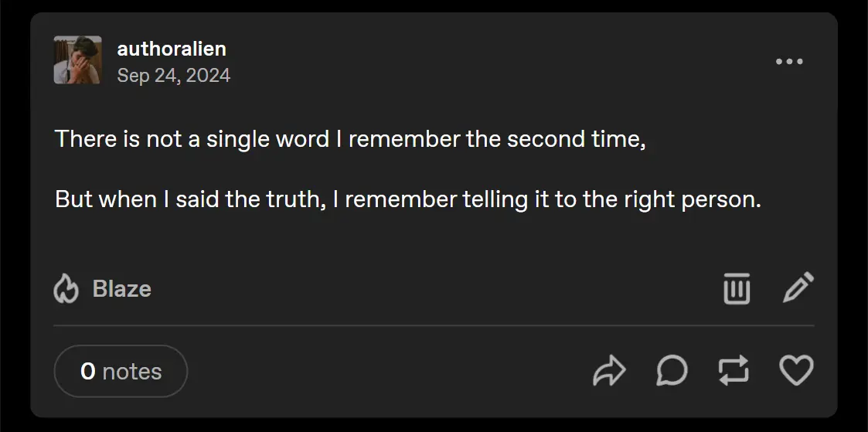This screenshot has height=432, width=868.
Task: Click the '0' count in the notes pill
Action: (88, 372)
